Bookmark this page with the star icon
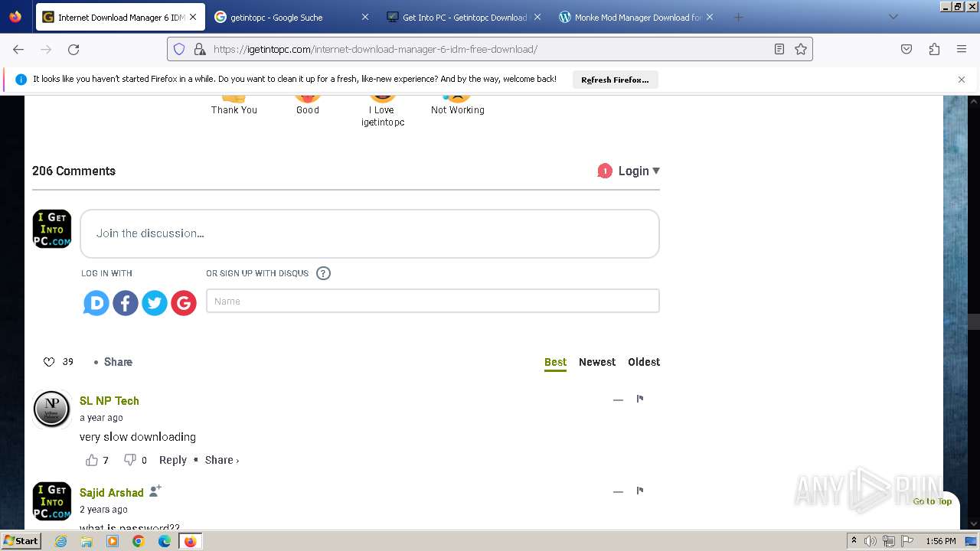 [x=801, y=49]
